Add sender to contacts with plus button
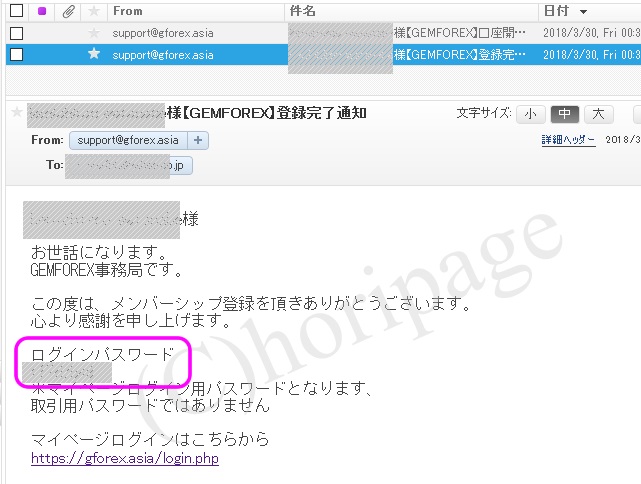 (198, 140)
